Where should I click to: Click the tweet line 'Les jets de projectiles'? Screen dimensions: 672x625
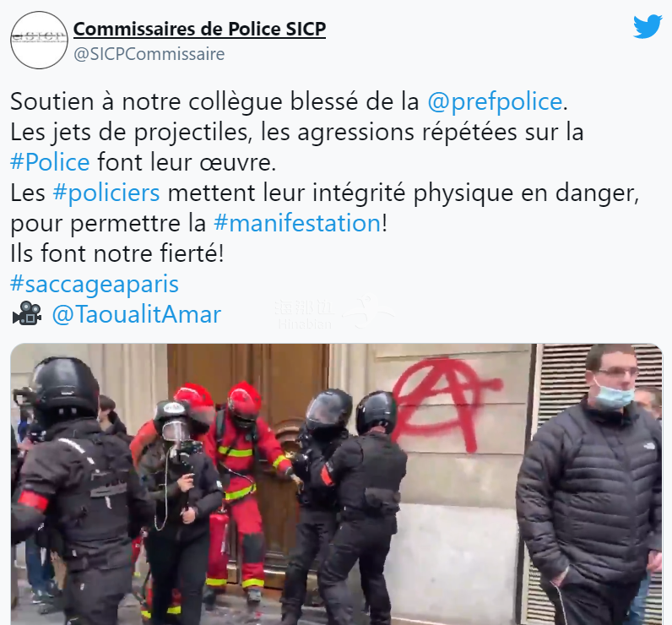click(296, 132)
